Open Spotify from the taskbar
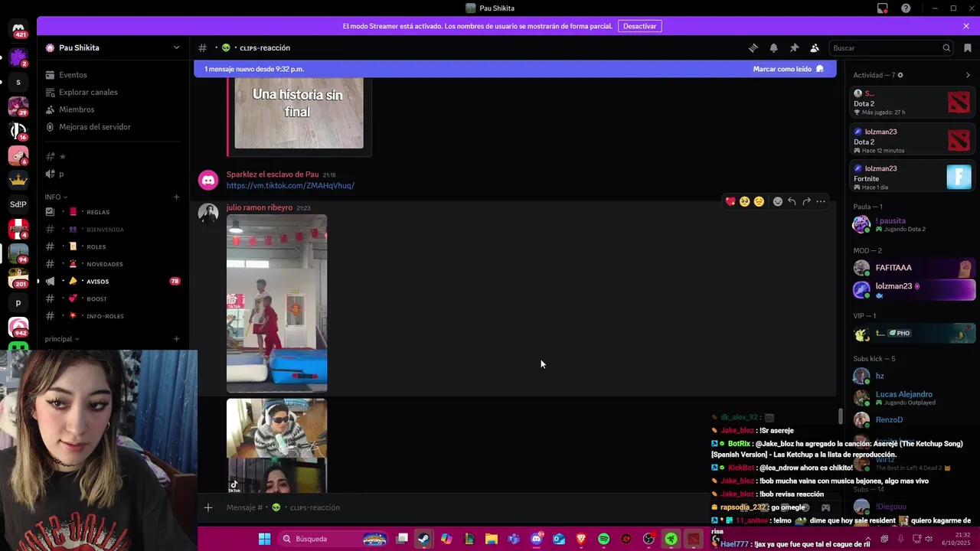 pyautogui.click(x=603, y=539)
